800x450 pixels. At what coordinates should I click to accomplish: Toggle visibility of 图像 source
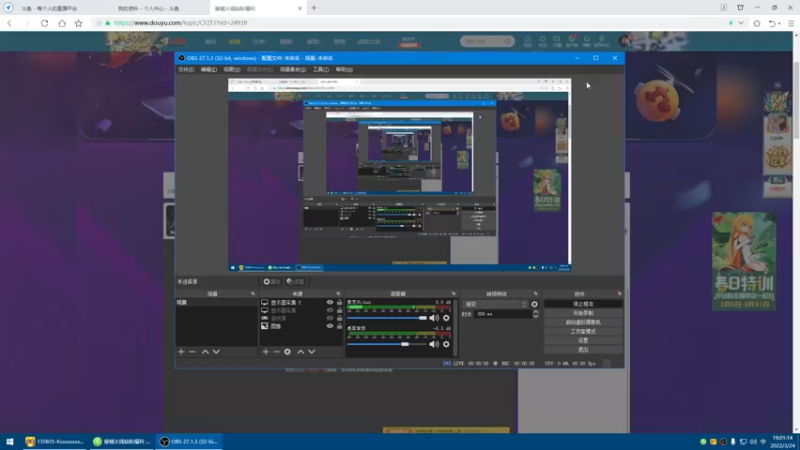pyautogui.click(x=330, y=326)
